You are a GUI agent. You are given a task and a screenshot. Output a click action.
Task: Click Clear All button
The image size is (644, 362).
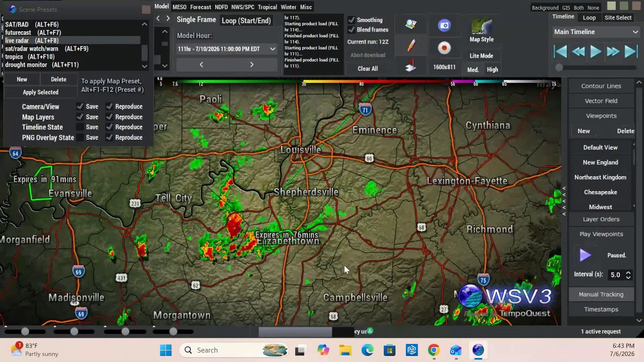[368, 68]
